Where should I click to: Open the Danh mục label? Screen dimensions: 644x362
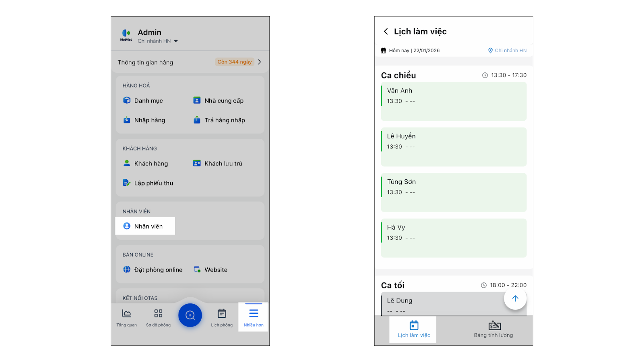(149, 101)
